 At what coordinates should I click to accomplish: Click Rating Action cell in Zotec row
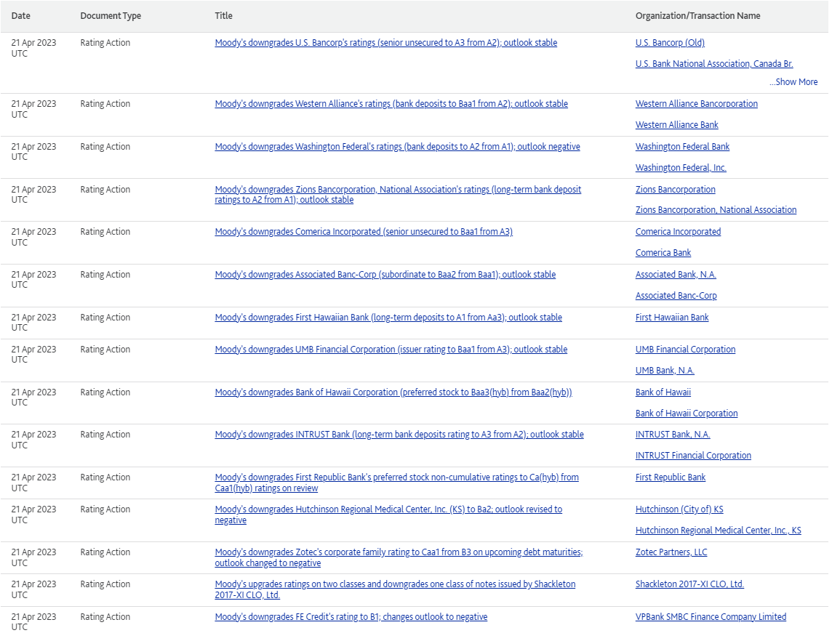(105, 552)
